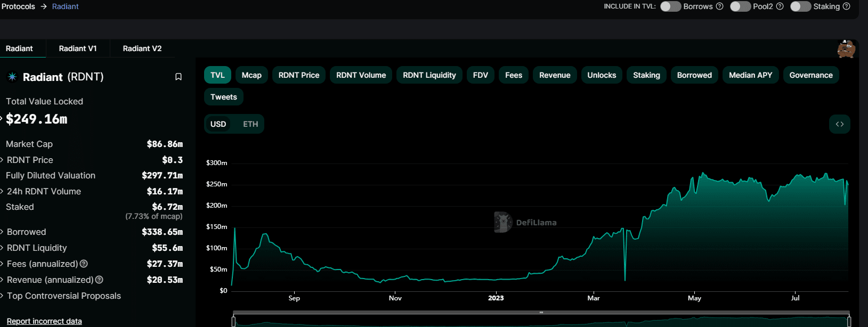The image size is (868, 327).
Task: Open the Radiant V1 tab
Action: (78, 48)
